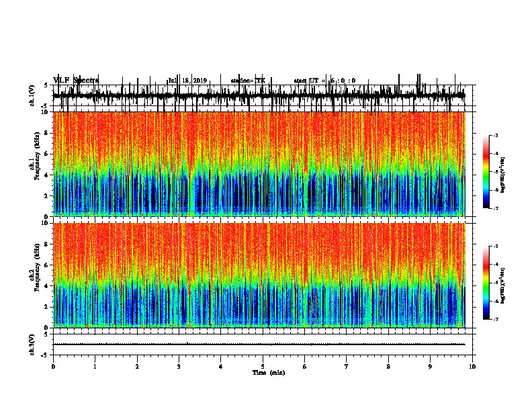Click the "6" frequency tick of ch.2 spectrogram
Screen dimensions: 532x411
46,265
